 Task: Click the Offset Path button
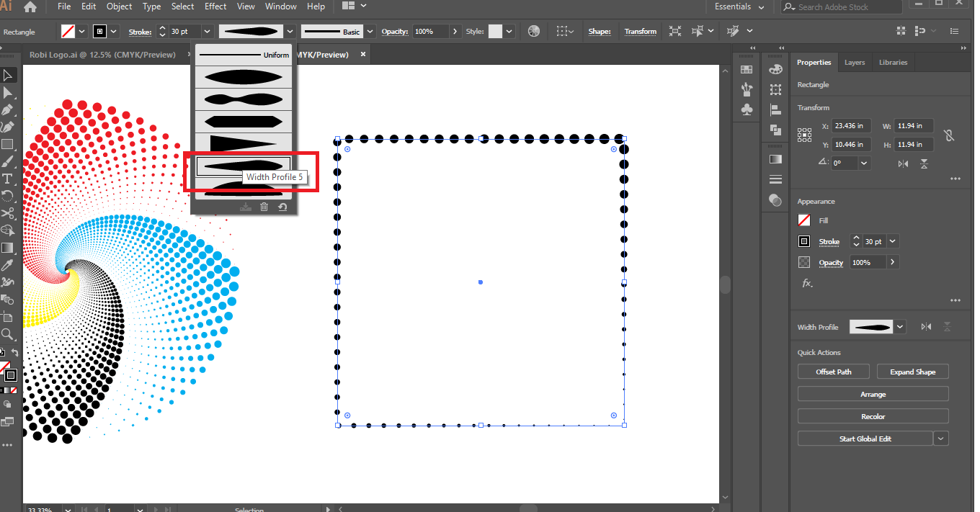[834, 372]
